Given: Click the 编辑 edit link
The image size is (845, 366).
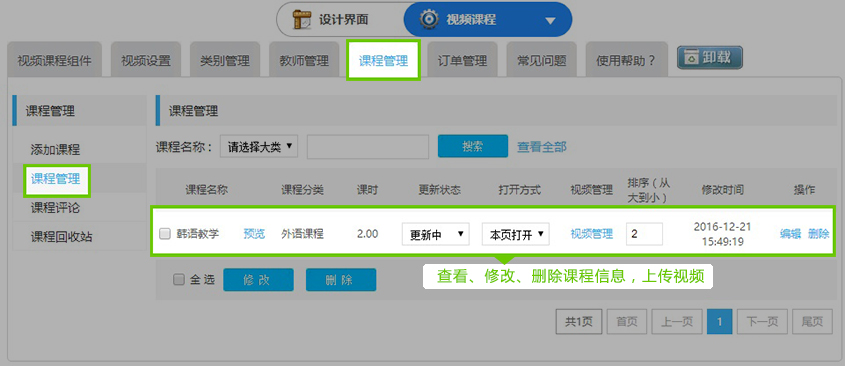Looking at the screenshot, I should coord(791,234).
